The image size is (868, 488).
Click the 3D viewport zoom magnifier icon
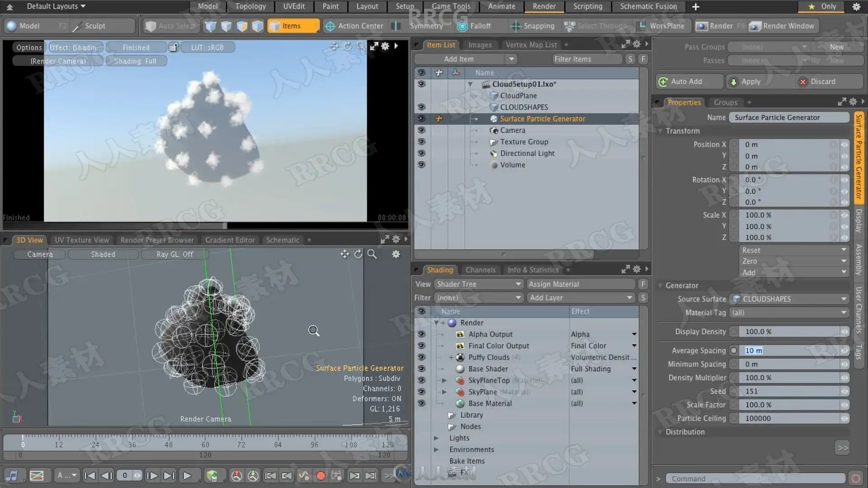[x=372, y=254]
